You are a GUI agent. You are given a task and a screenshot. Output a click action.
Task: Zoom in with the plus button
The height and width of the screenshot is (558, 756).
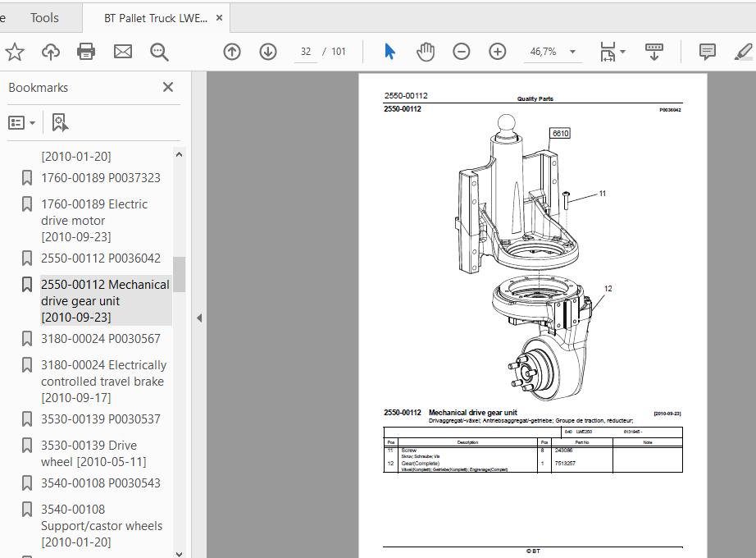[x=498, y=52]
